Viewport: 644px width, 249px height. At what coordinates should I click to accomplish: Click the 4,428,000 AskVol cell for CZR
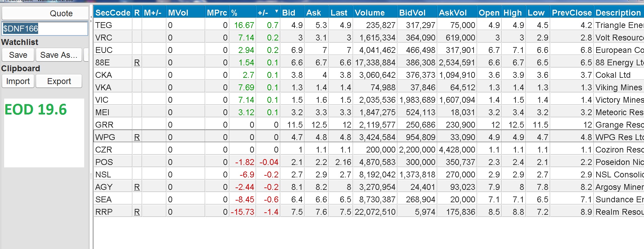pyautogui.click(x=457, y=150)
